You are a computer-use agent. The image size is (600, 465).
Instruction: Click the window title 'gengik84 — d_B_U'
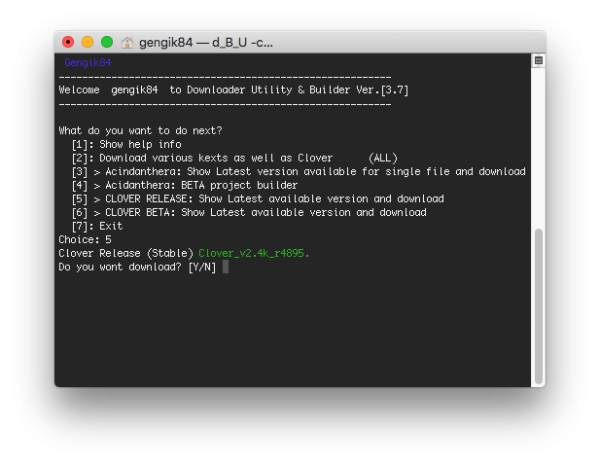(193, 42)
